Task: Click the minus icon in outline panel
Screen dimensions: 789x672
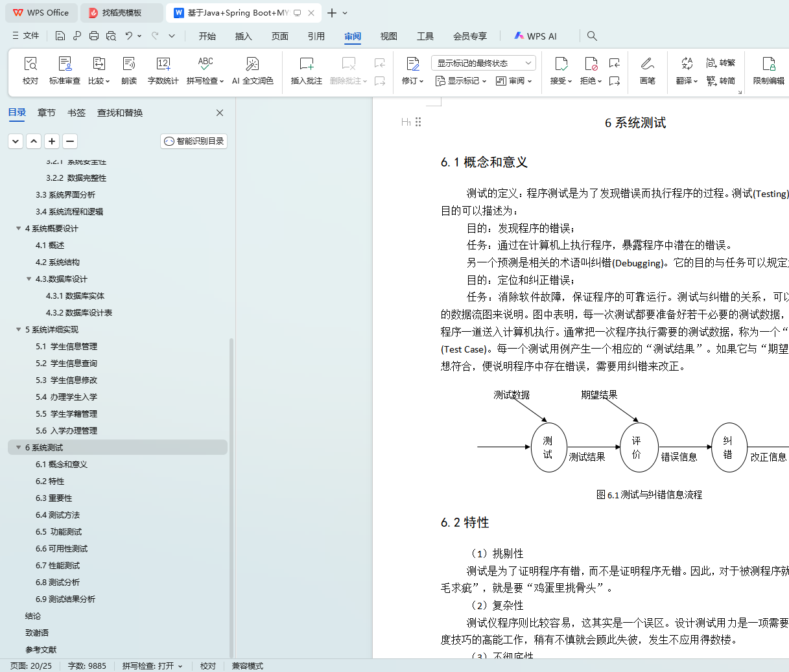Action: click(70, 141)
